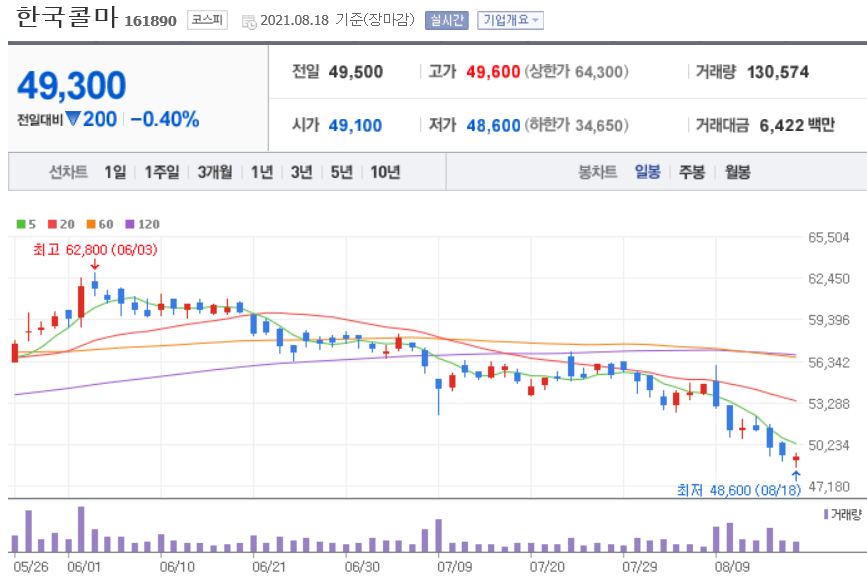This screenshot has height=582, width=867.
Task: Click the 최저 48,600 (08/18) marker label
Action: (x=739, y=490)
